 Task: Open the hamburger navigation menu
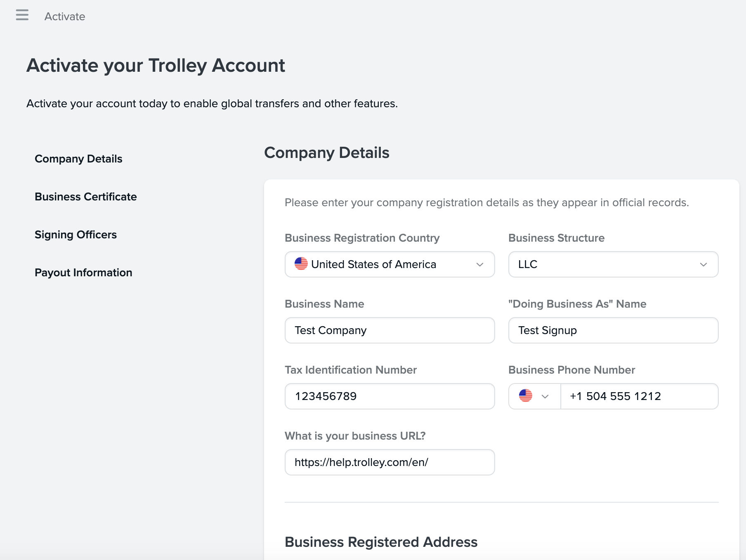point(22,15)
